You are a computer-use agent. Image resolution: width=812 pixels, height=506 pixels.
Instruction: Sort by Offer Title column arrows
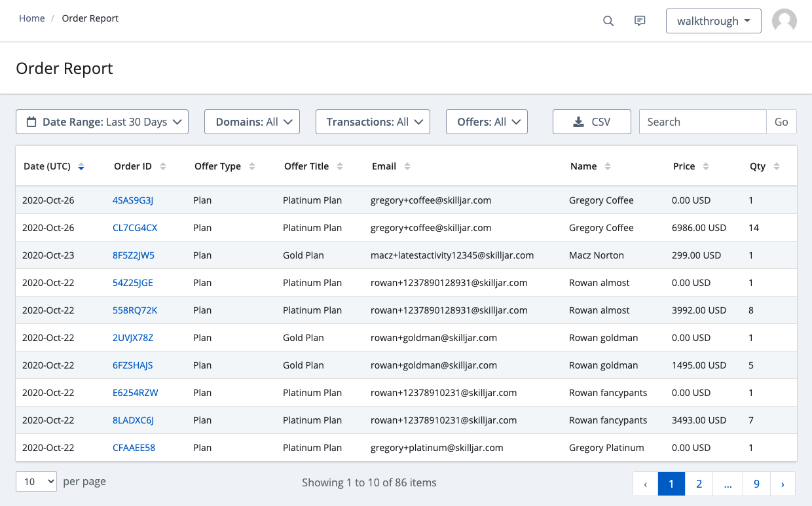point(340,167)
